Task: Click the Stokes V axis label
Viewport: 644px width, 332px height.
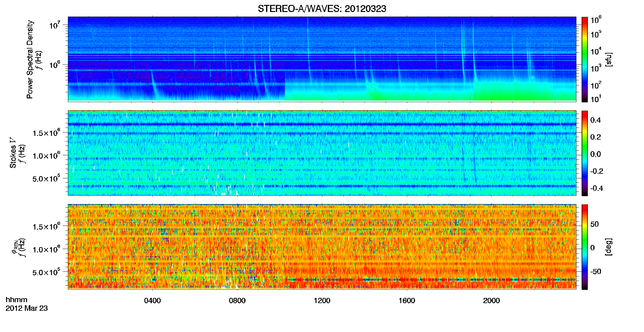Action: (x=13, y=153)
